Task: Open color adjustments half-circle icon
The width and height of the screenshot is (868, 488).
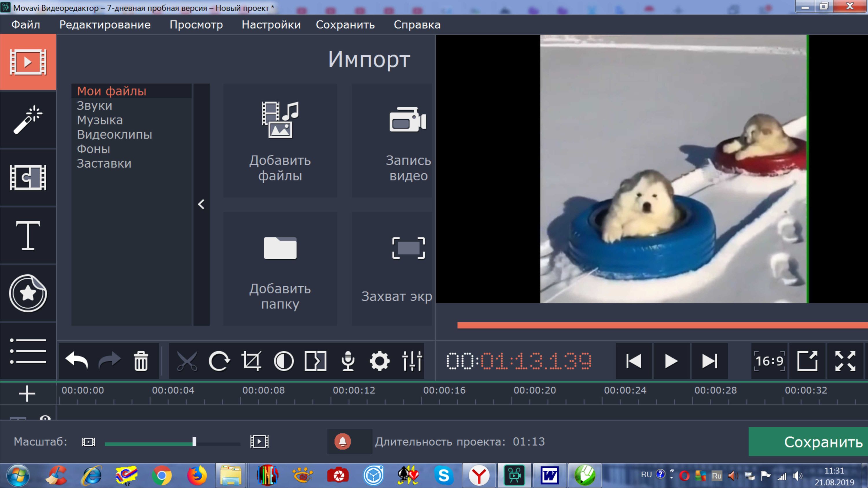Action: point(284,361)
